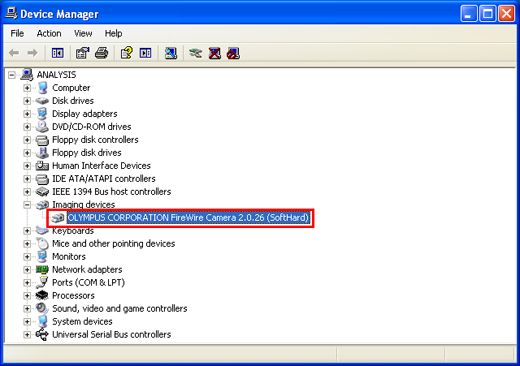Collapse the Imaging devices node
Viewport: 520px width, 366px height.
pyautogui.click(x=27, y=205)
